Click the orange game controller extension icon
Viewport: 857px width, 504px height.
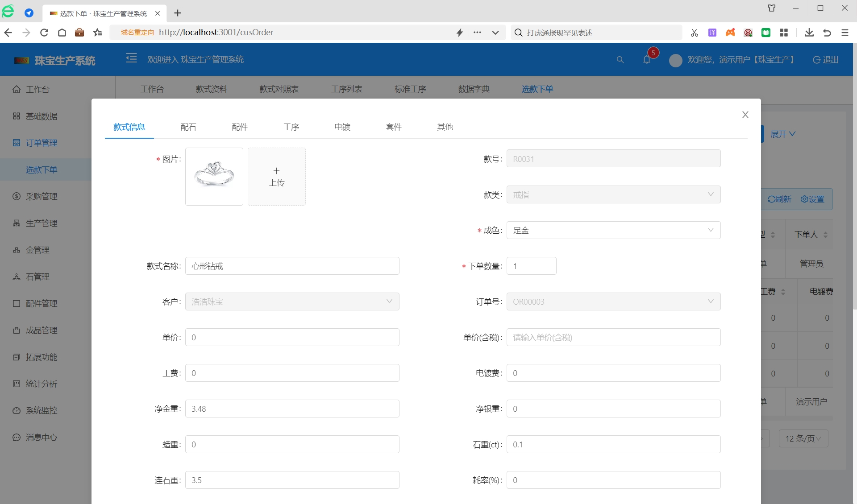coord(730,33)
